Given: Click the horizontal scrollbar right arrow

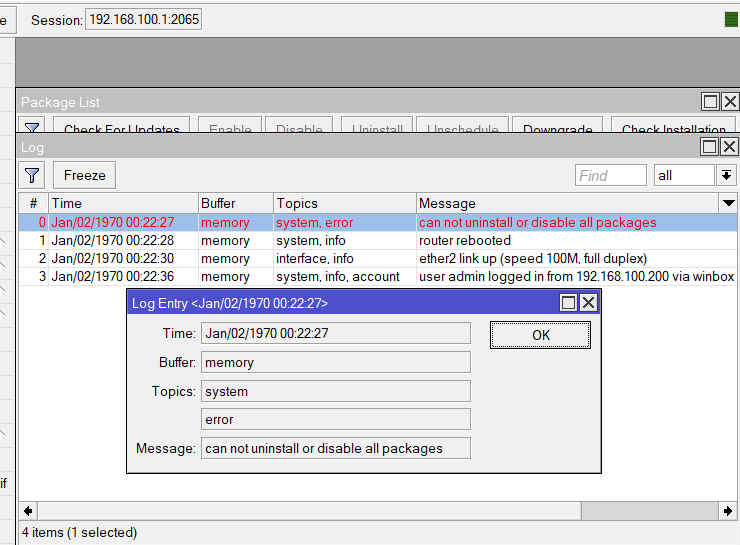Looking at the screenshot, I should [729, 511].
